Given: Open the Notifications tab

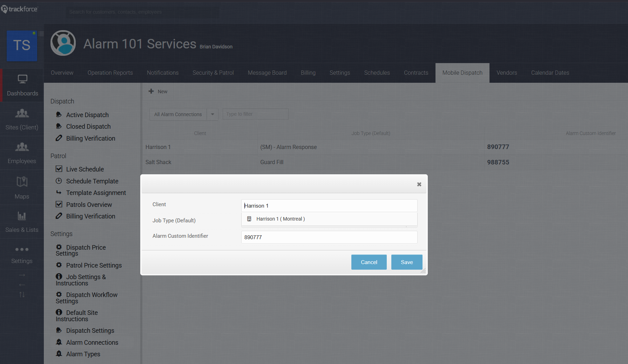Looking at the screenshot, I should click(x=163, y=73).
